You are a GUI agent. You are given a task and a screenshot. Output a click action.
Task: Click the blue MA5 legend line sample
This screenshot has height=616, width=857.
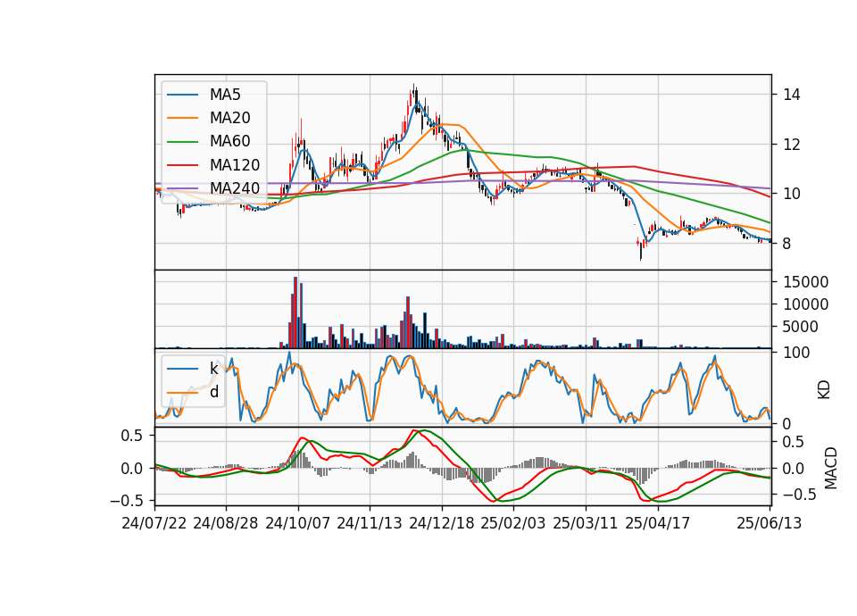click(x=182, y=96)
